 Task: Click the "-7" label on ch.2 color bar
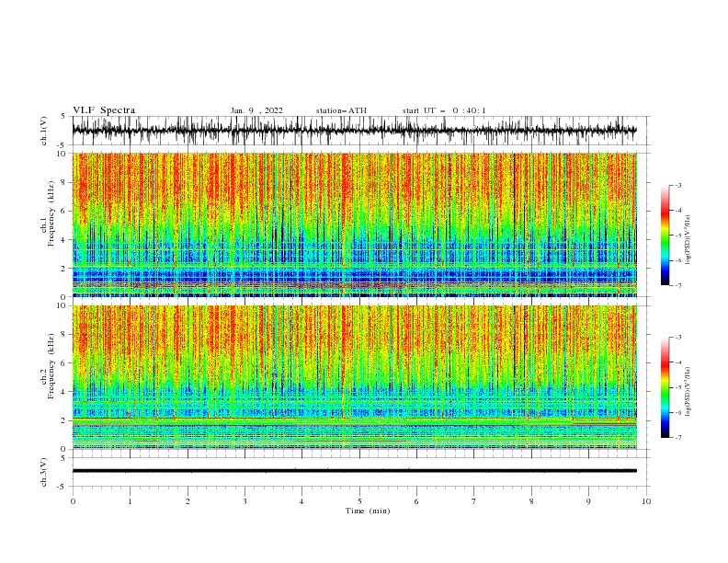click(678, 437)
